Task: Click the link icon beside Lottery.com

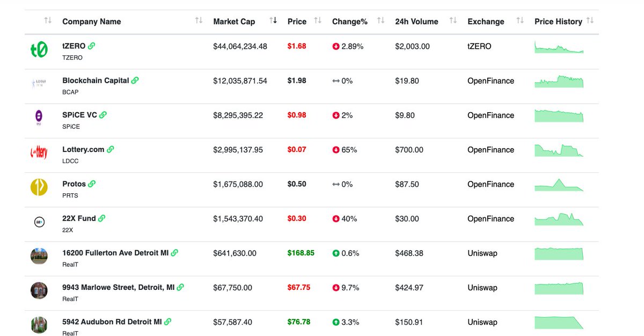Action: (110, 149)
